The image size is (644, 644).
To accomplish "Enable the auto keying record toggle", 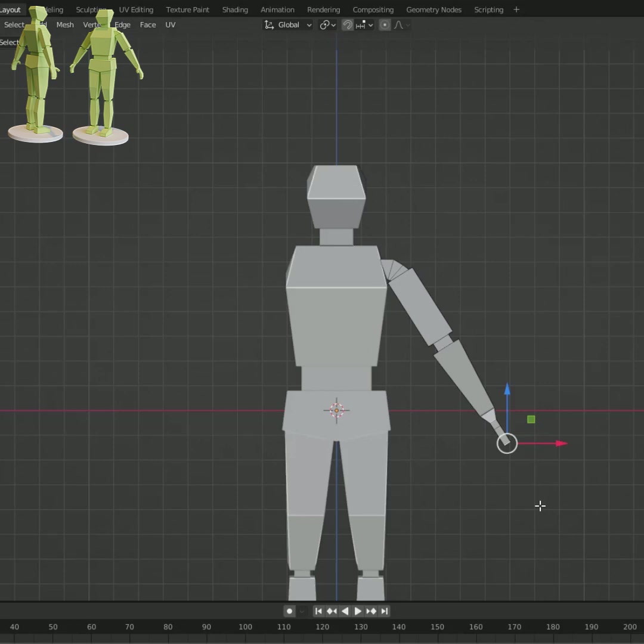I will point(290,611).
